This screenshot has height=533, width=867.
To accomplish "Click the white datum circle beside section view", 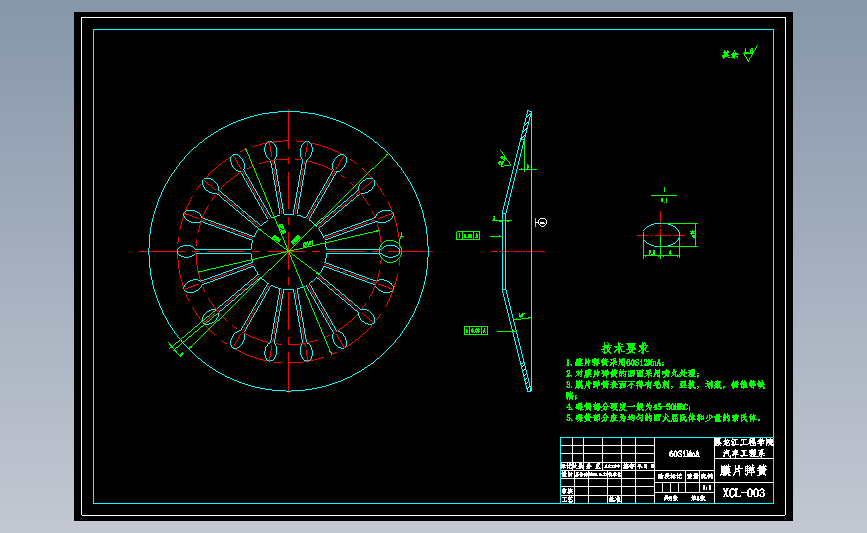I will click(x=542, y=222).
